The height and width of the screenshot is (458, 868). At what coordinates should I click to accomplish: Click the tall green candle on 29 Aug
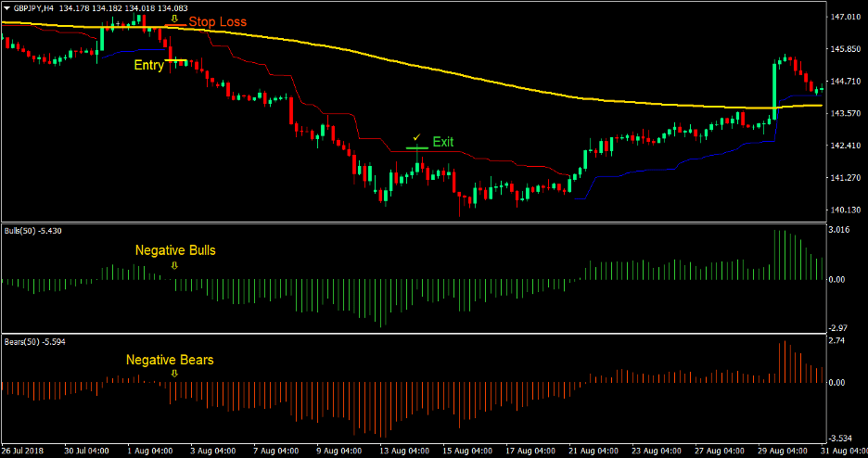[775, 88]
